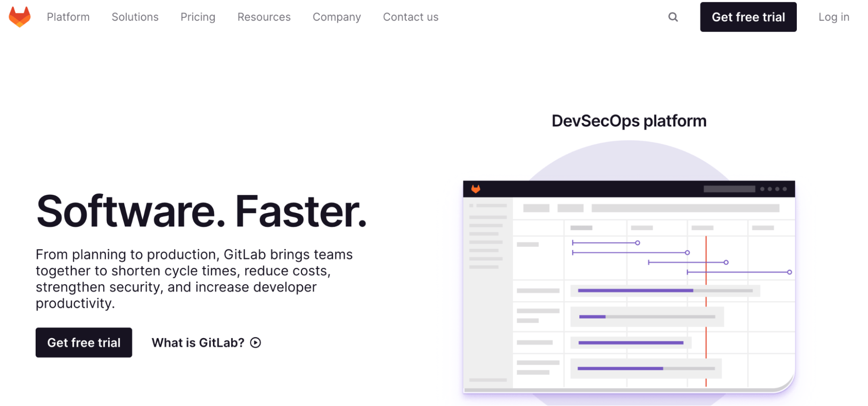Image resolution: width=868 pixels, height=406 pixels.
Task: Click the purple progress bar in the mockup
Action: (636, 290)
